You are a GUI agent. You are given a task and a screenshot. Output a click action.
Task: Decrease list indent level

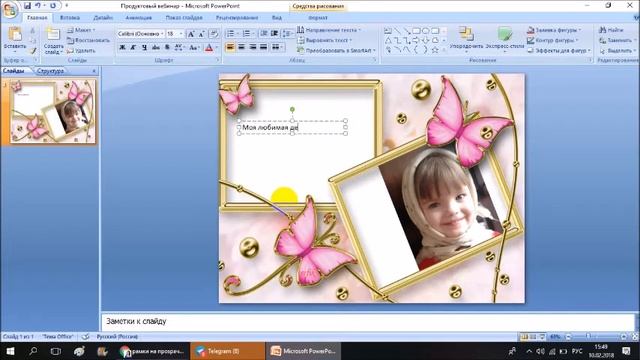pos(264,33)
